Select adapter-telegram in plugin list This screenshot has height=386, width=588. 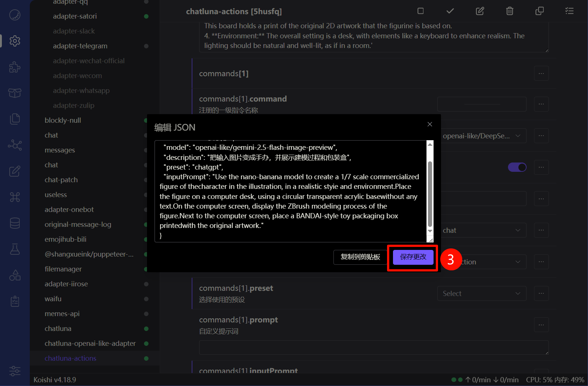coord(80,46)
